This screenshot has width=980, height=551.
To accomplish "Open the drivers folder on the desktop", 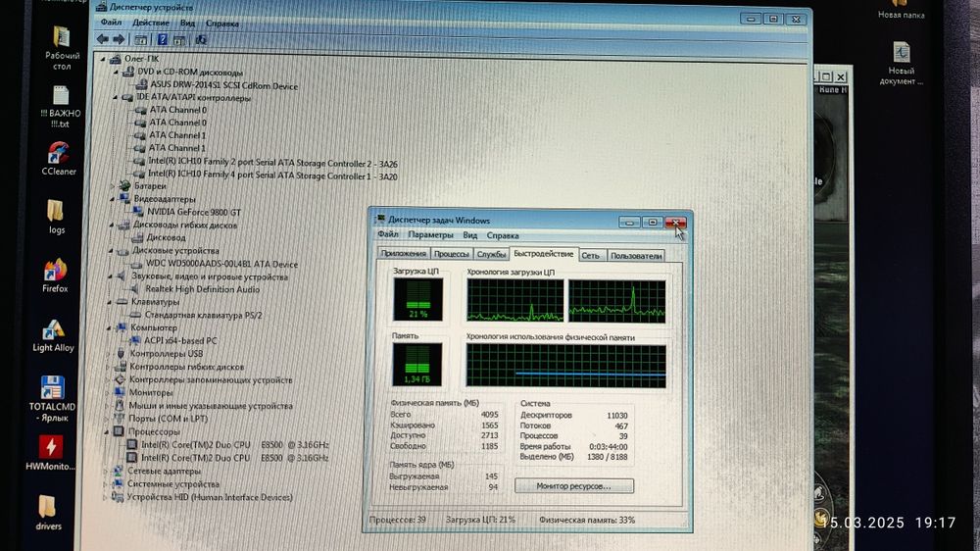I will pos(48,513).
